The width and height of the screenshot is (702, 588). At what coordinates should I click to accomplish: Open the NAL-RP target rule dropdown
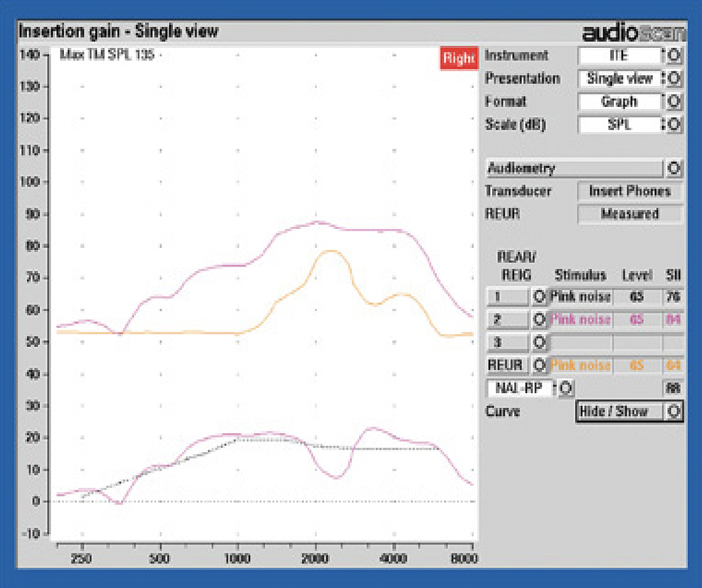pyautogui.click(x=521, y=388)
